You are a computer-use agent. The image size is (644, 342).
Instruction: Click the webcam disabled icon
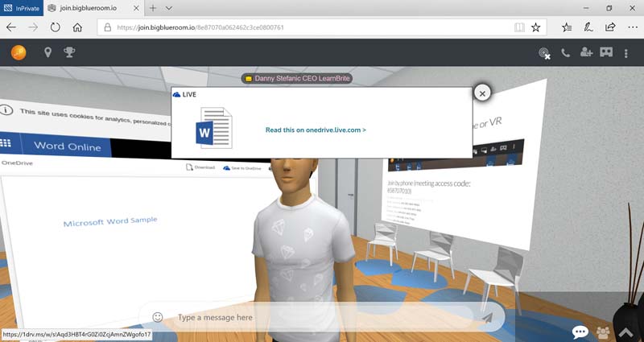545,53
